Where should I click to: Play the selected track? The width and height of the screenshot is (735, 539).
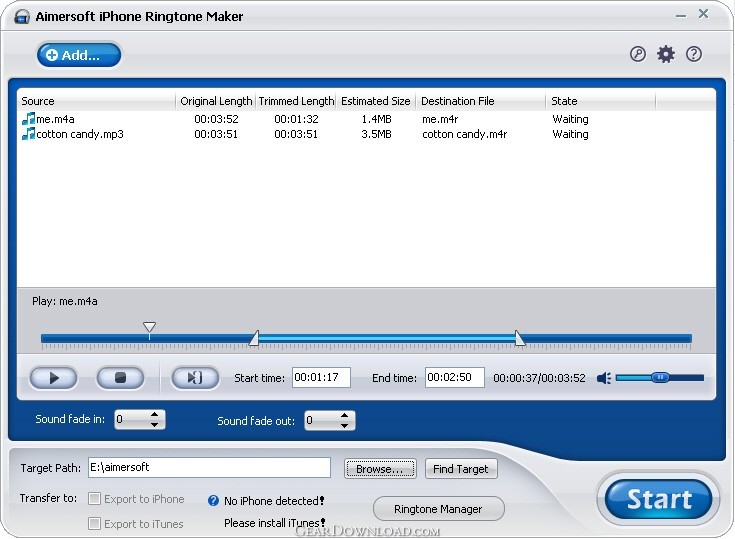[x=53, y=378]
